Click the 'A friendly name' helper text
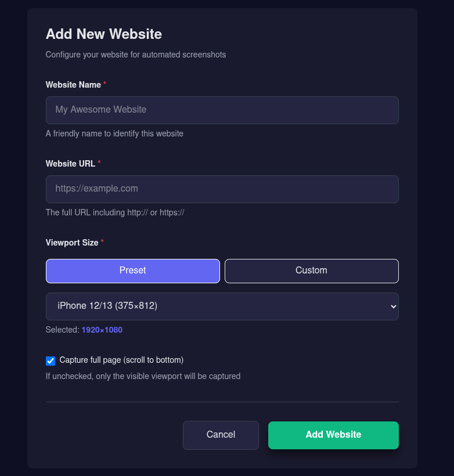Screen dimensions: 454x476 click(114, 134)
